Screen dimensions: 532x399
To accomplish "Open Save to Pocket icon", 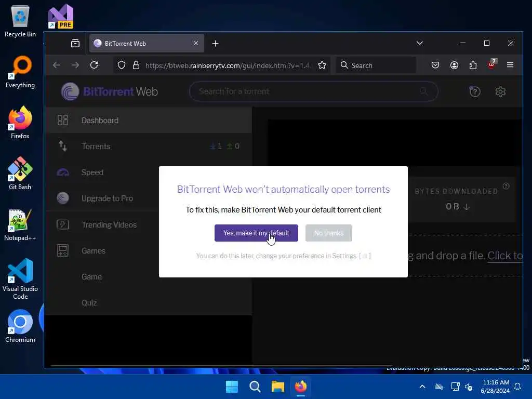I will pyautogui.click(x=435, y=65).
